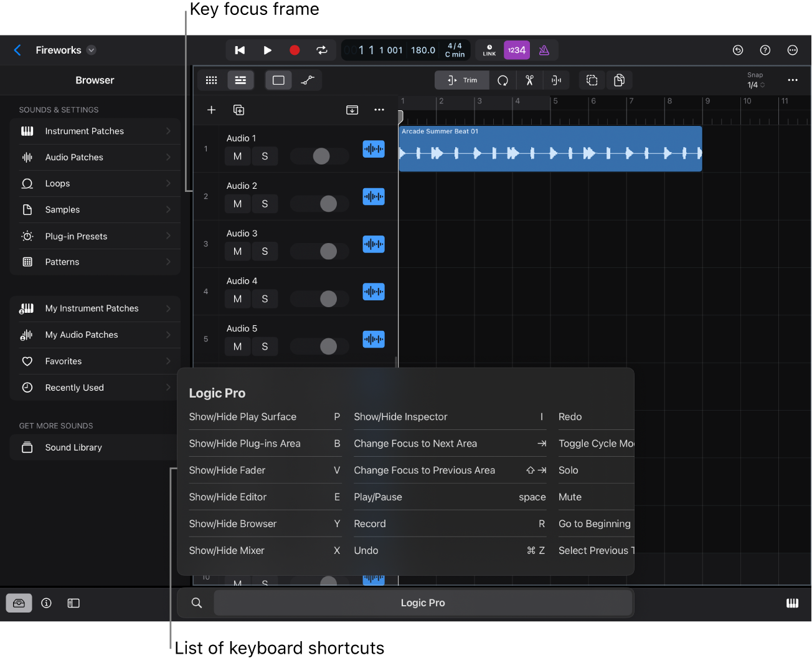Select the Loop tool icon
The image size is (812, 663).
tap(503, 80)
